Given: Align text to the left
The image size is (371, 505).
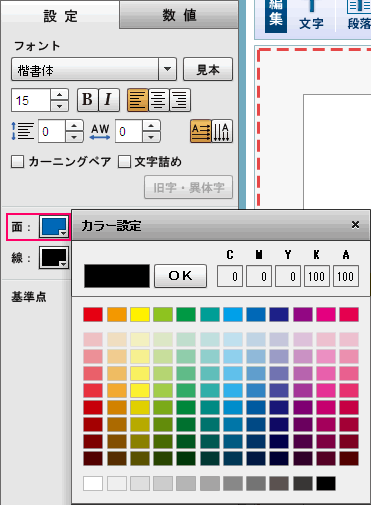Looking at the screenshot, I should (x=138, y=100).
